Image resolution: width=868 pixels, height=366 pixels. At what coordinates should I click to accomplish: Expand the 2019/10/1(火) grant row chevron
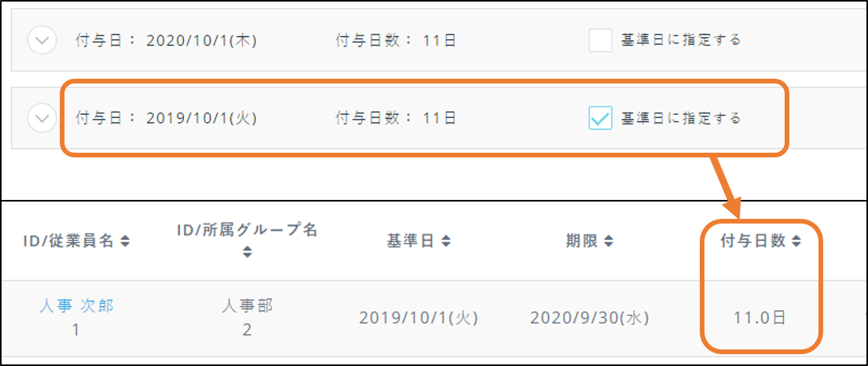42,119
